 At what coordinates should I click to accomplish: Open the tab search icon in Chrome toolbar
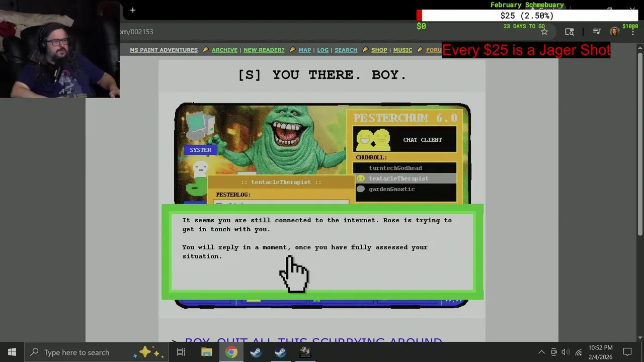tap(570, 32)
